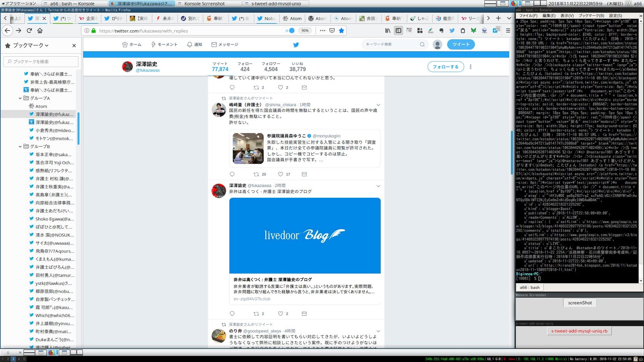Click the Firefox forward arrow
Image resolution: width=644 pixels, height=362 pixels.
pyautogui.click(x=19, y=31)
